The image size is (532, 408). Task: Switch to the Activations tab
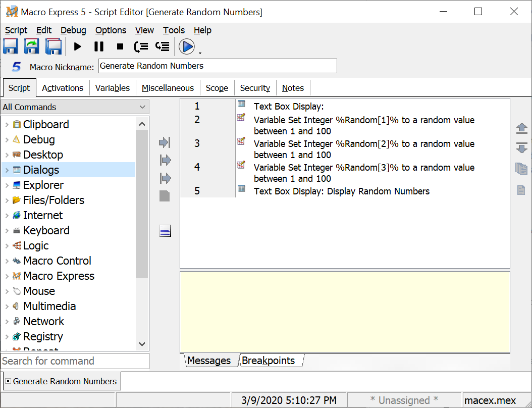click(63, 87)
